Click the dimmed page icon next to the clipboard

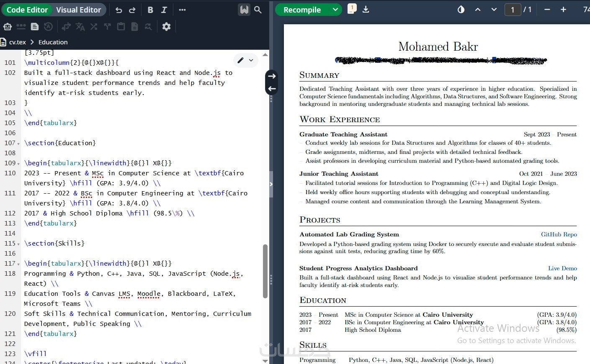[134, 27]
